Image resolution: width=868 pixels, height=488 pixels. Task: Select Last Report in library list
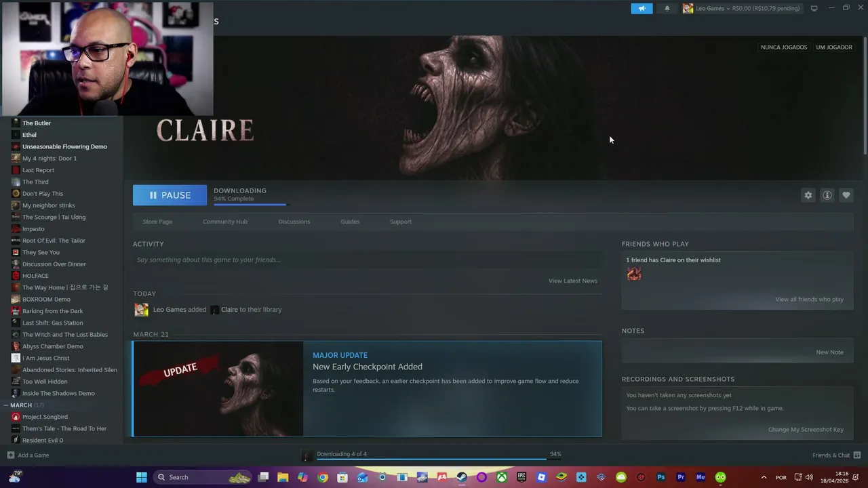click(x=38, y=170)
